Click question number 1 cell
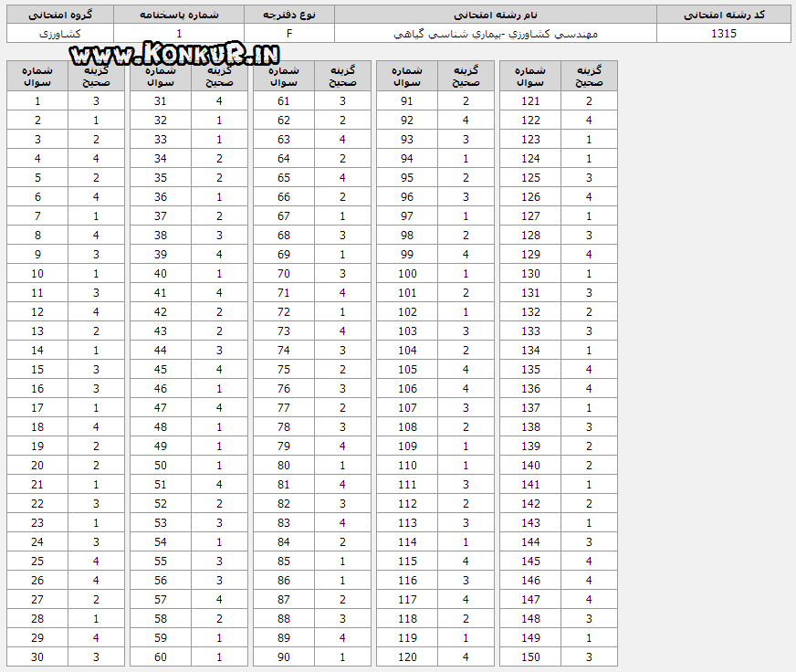The width and height of the screenshot is (796, 672). (37, 101)
